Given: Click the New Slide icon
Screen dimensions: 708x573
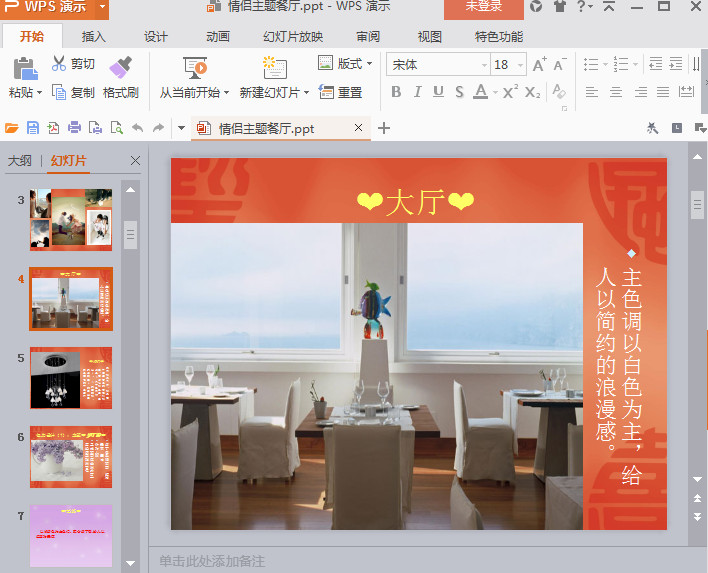Looking at the screenshot, I should click(275, 67).
